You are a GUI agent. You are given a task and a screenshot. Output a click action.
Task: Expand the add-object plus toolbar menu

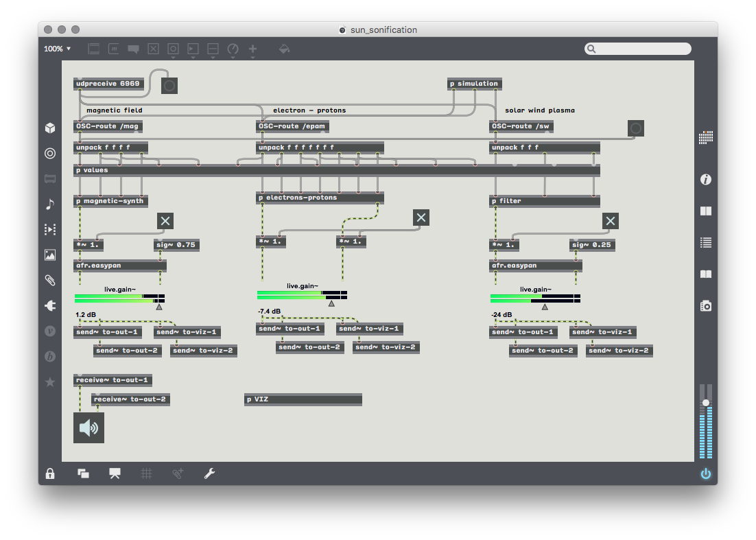252,49
